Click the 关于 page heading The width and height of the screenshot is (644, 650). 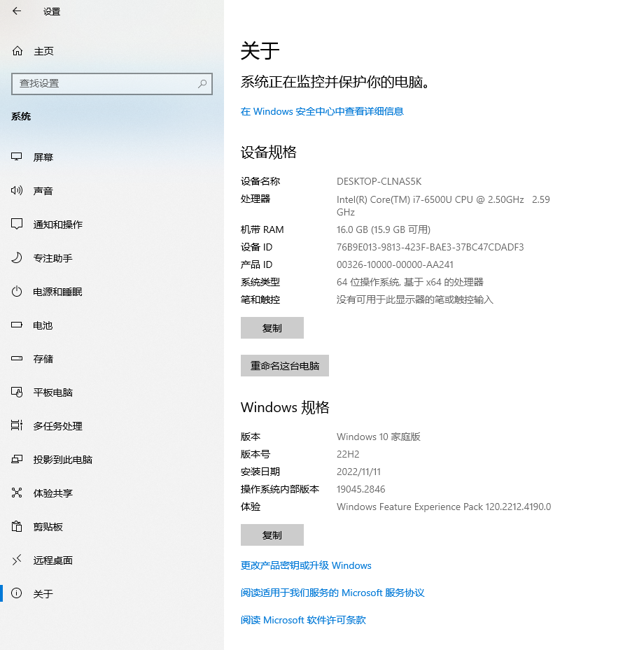260,50
